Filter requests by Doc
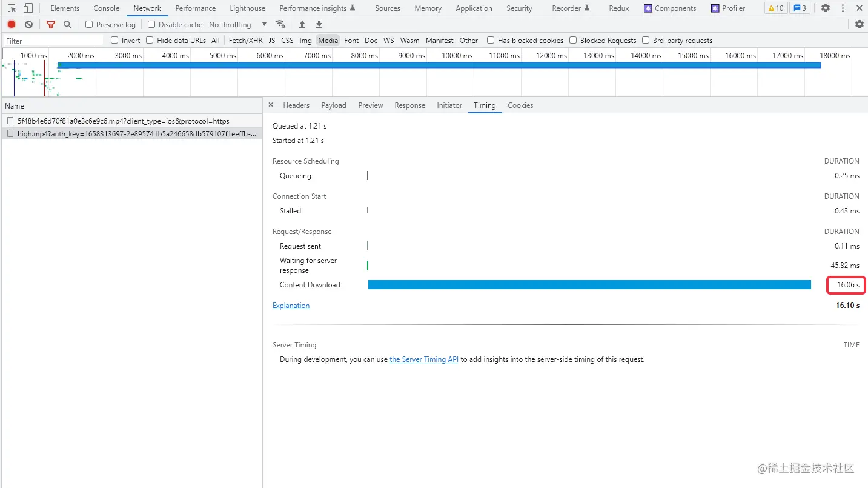This screenshot has height=488, width=868. click(x=371, y=40)
